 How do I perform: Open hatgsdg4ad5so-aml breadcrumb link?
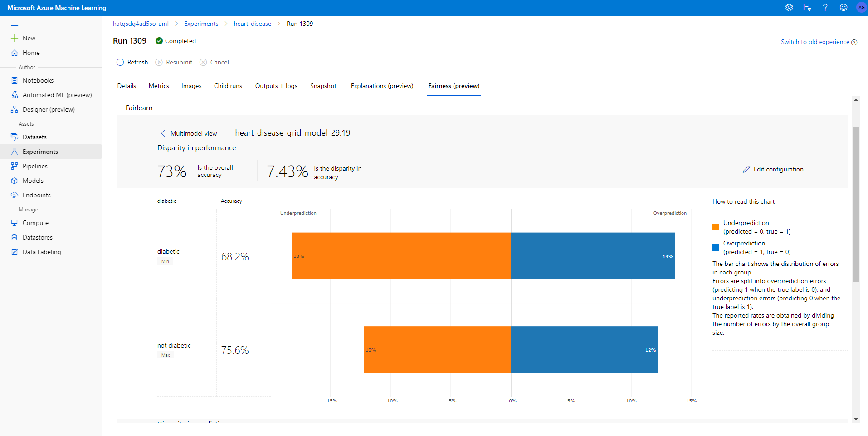(141, 24)
